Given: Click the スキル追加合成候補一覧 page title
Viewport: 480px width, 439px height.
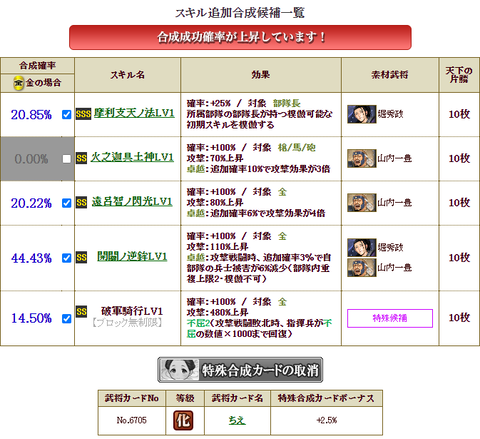Looking at the screenshot, I should [x=240, y=13].
